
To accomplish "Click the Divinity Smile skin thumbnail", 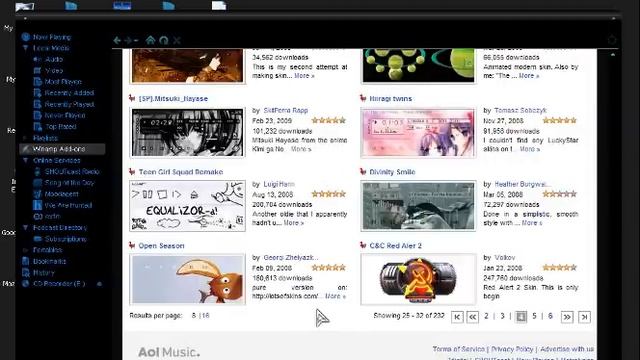I will [418, 206].
